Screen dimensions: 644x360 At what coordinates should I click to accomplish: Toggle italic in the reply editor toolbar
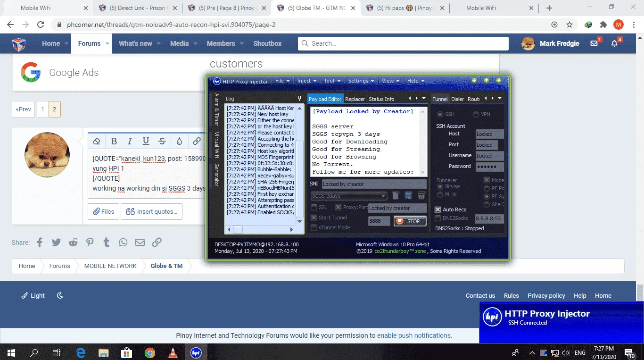[x=130, y=141]
